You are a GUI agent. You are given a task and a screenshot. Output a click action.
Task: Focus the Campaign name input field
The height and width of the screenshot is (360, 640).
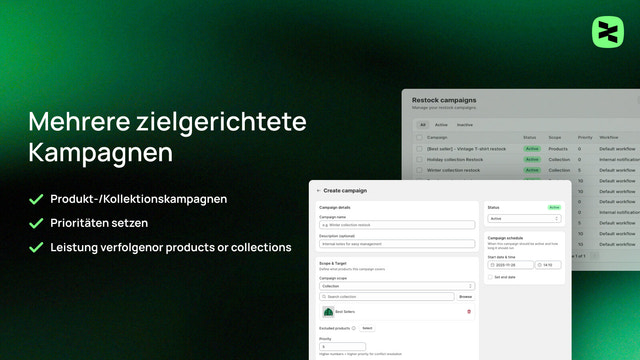pyautogui.click(x=397, y=225)
